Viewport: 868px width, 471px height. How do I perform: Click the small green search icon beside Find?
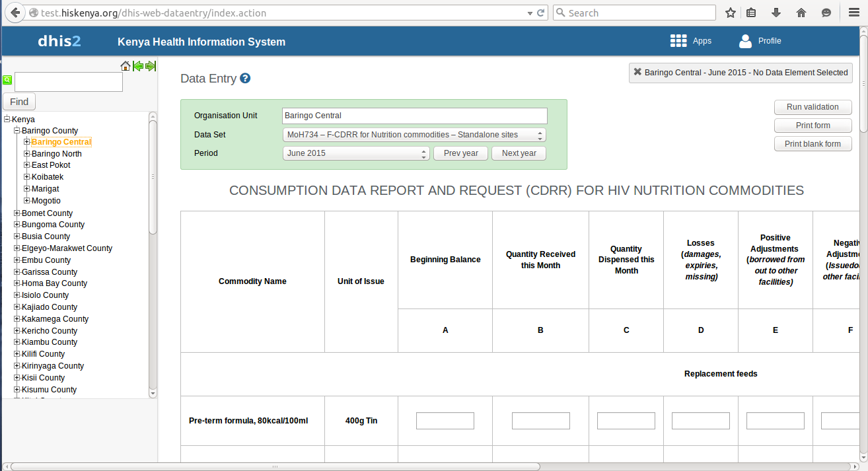(7, 79)
